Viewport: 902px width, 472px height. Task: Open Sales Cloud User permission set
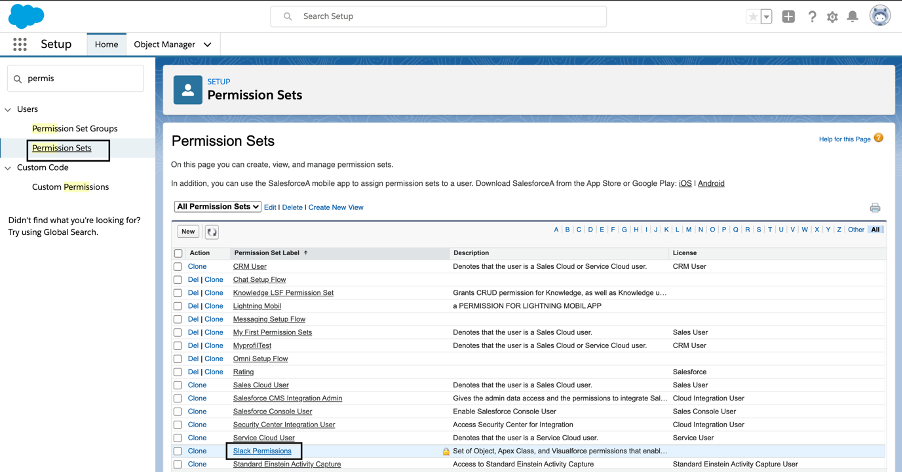coord(261,385)
